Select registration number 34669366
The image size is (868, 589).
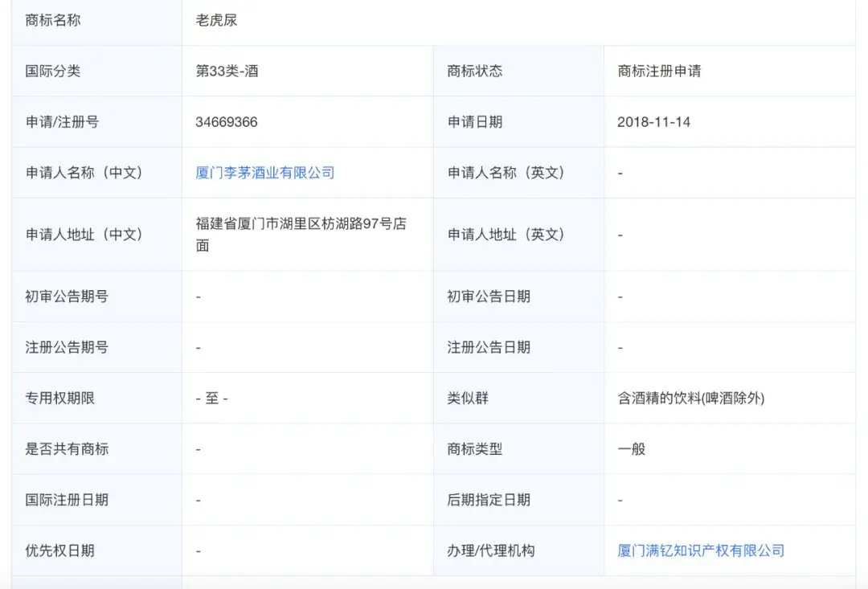click(x=227, y=122)
